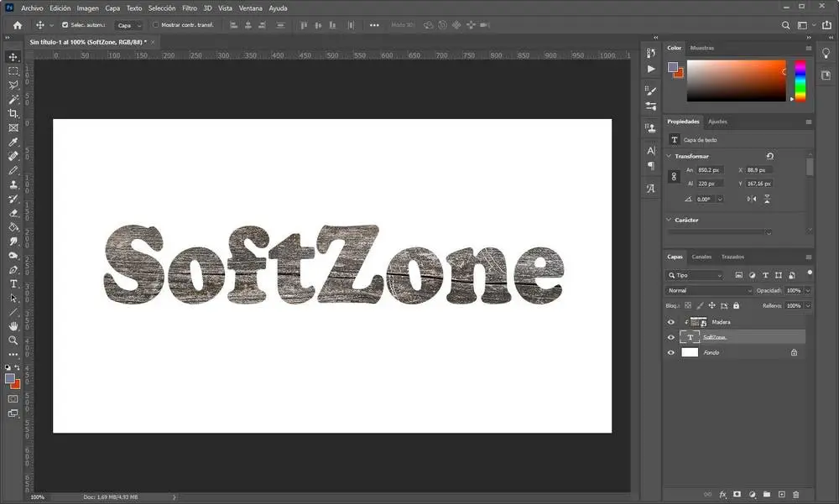Select the Frame tool

[13, 127]
